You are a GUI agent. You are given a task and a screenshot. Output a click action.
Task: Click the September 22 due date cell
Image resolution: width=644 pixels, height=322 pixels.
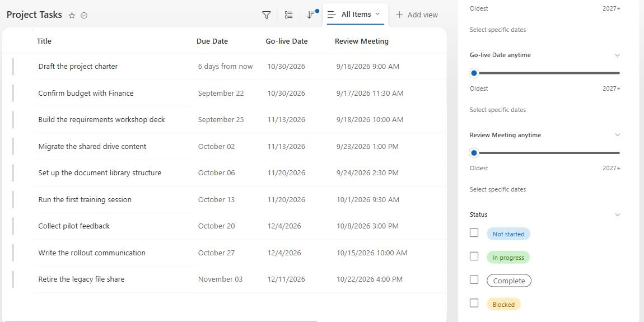pos(221,93)
